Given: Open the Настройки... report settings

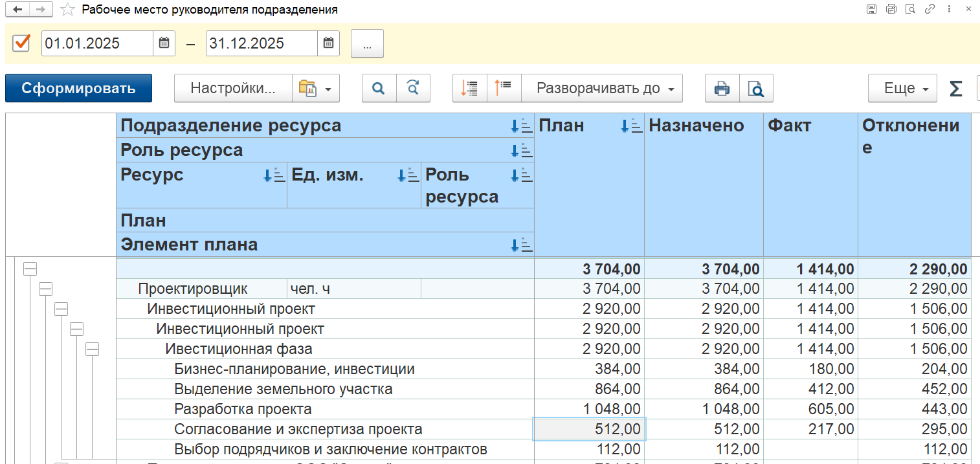Looking at the screenshot, I should 232,88.
